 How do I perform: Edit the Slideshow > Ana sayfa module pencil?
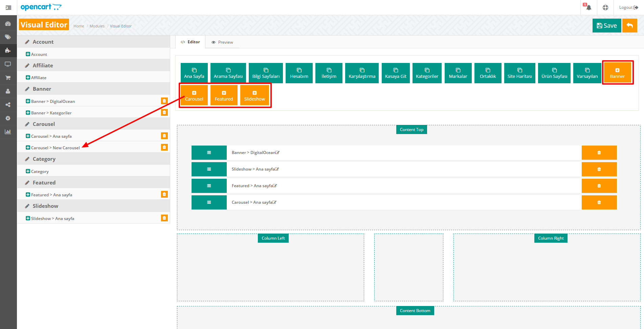[277, 169]
